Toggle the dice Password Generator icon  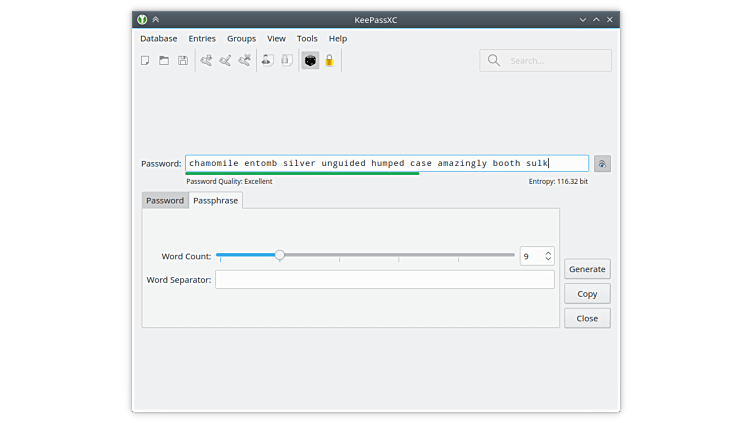tap(310, 61)
